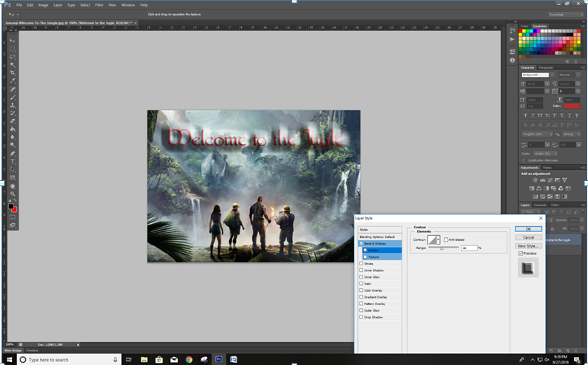Enable the Drop Shadow checkbox
The image size is (588, 365).
click(x=361, y=317)
